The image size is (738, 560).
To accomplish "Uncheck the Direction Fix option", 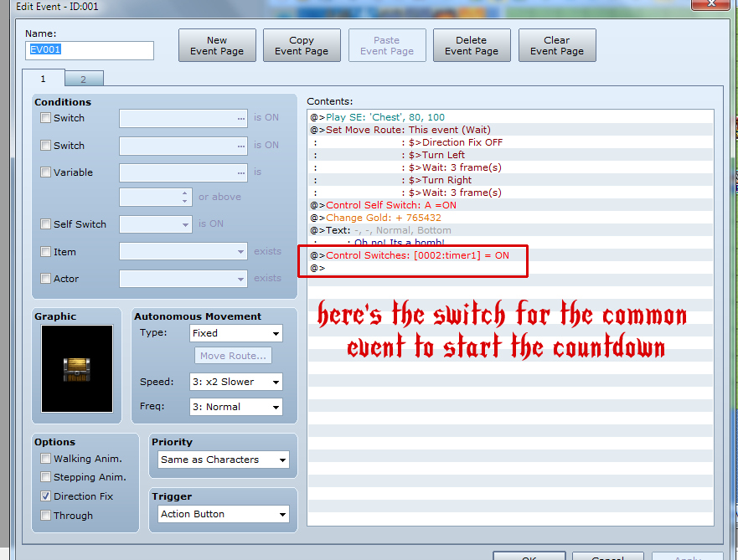I will click(x=46, y=496).
